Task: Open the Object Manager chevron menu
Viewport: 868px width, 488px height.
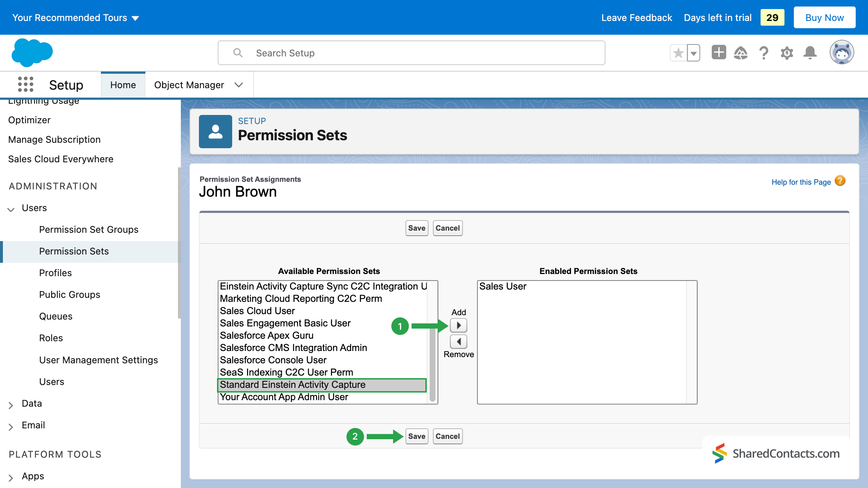Action: point(239,85)
